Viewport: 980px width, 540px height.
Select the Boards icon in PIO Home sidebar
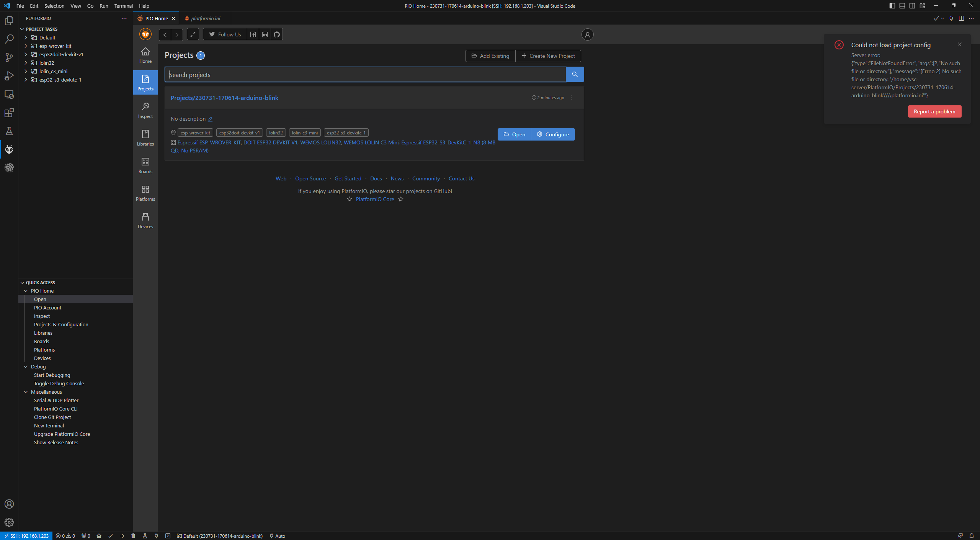pyautogui.click(x=145, y=165)
